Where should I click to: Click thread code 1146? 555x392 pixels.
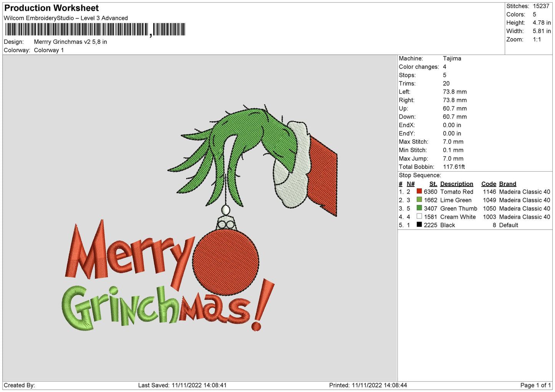pos(490,192)
